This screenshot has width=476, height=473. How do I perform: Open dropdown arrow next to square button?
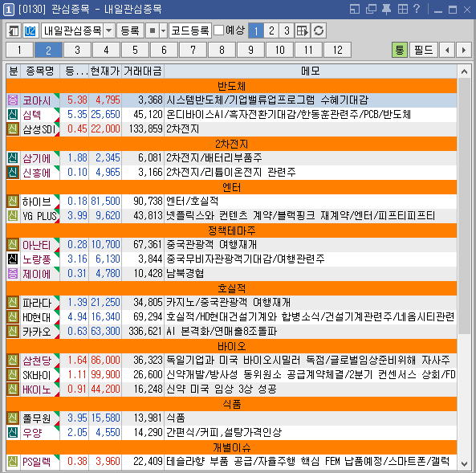(x=163, y=31)
